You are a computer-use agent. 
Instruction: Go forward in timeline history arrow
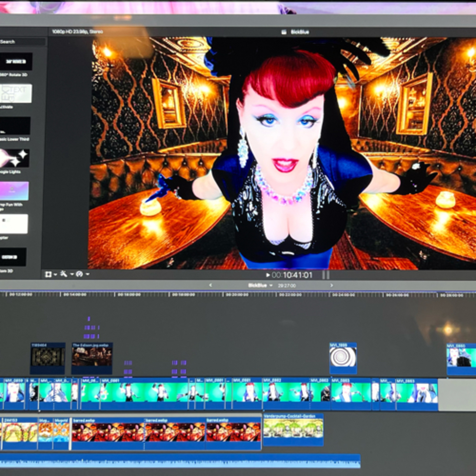pyautogui.click(x=332, y=285)
